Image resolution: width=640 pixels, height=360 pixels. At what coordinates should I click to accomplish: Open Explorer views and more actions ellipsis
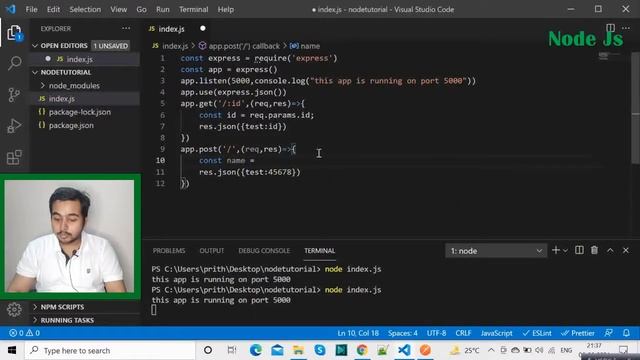(126, 29)
